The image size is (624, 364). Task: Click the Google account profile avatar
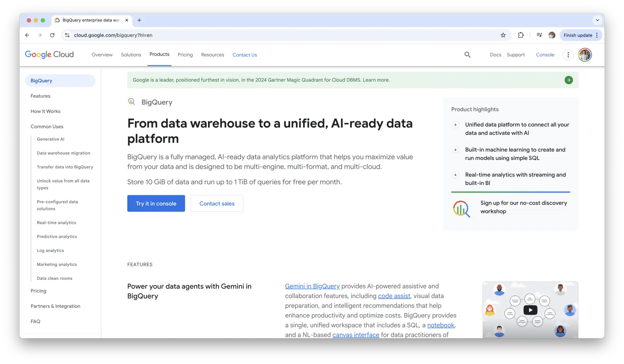pos(585,55)
